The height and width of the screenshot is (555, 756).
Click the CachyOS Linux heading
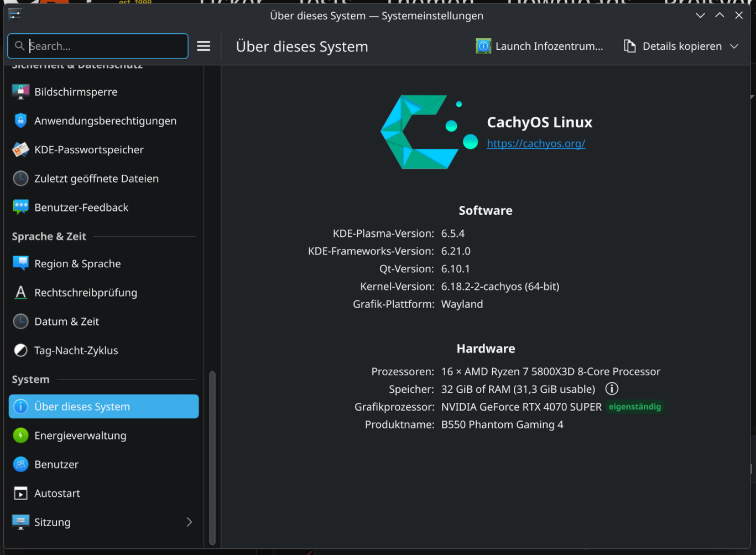click(540, 122)
